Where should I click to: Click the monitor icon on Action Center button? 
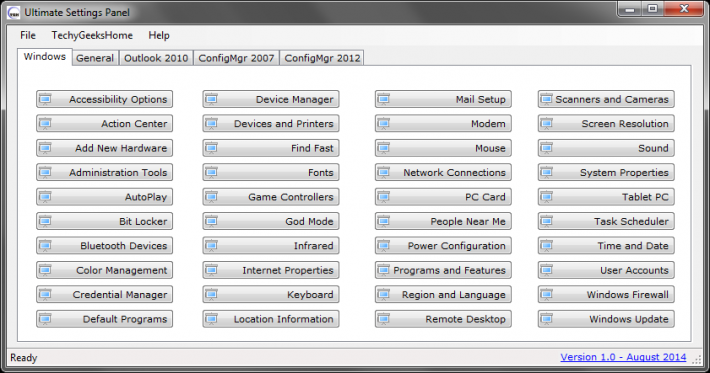[x=45, y=124]
